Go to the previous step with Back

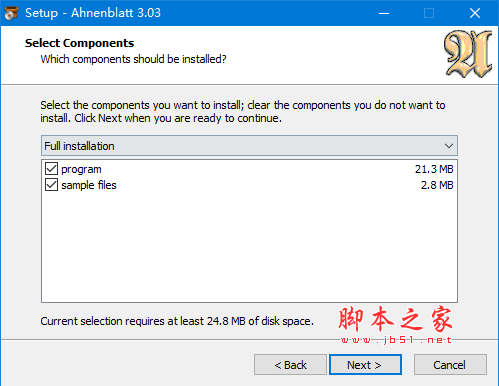290,365
